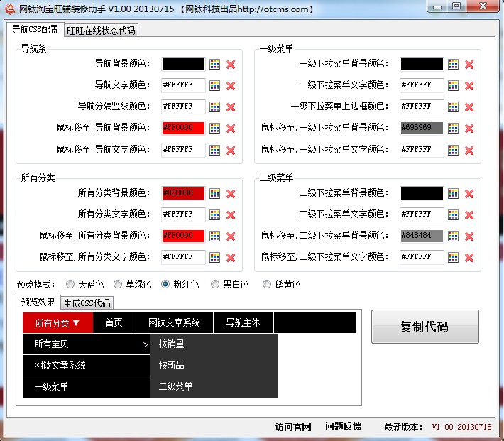Click 网钛文章系统 in preview nav bar

point(174,322)
